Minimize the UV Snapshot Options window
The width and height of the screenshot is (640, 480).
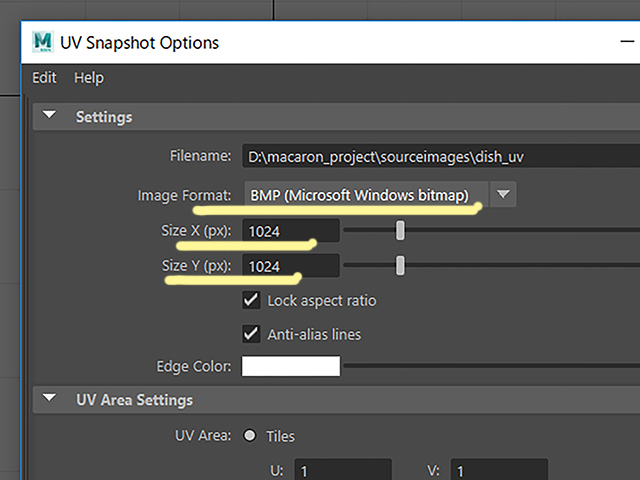pyautogui.click(x=627, y=42)
